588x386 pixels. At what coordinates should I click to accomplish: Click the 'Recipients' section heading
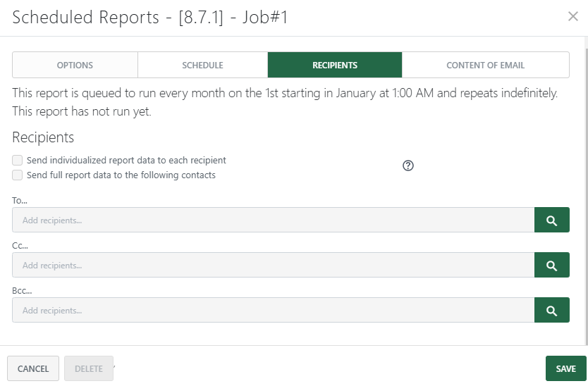tap(43, 137)
